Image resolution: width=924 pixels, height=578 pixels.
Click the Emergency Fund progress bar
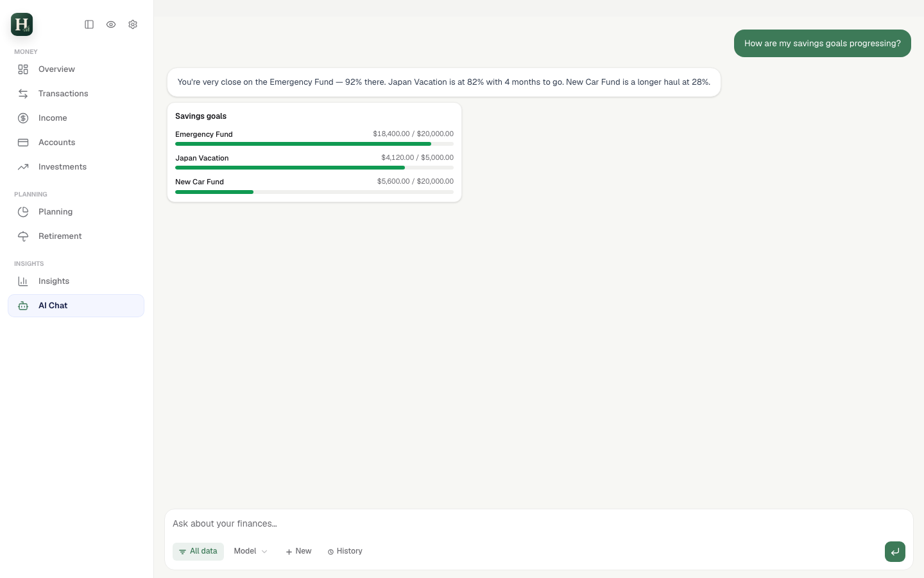click(x=314, y=144)
